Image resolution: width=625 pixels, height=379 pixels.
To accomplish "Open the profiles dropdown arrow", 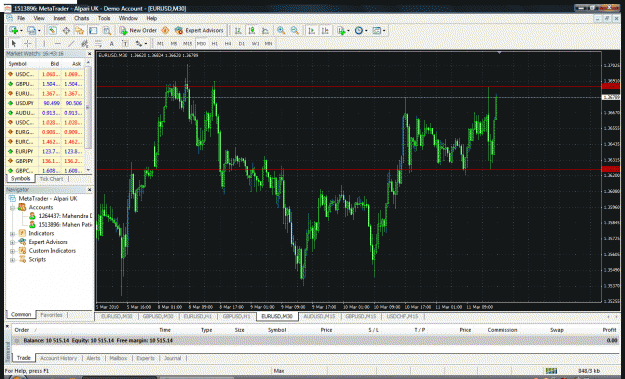I will click(39, 31).
